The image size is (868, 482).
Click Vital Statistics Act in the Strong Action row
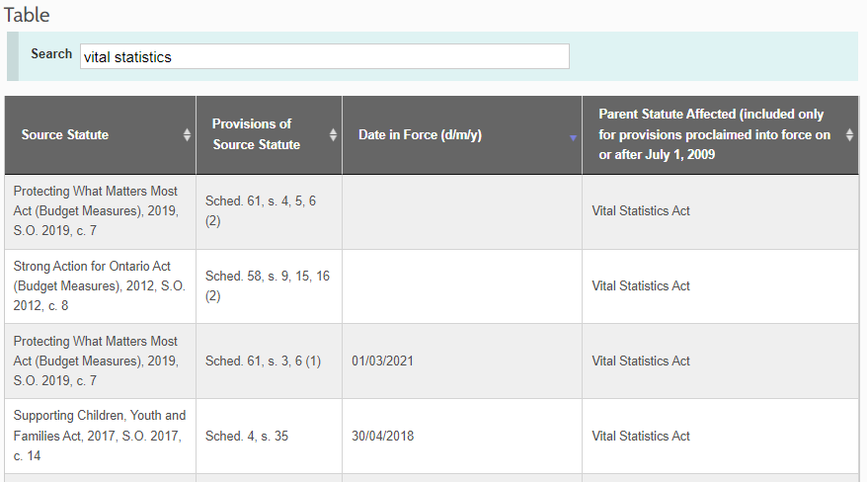tap(641, 286)
